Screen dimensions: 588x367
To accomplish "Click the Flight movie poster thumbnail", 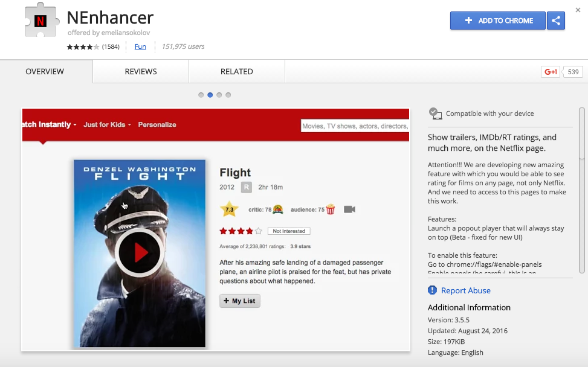I will coord(140,254).
